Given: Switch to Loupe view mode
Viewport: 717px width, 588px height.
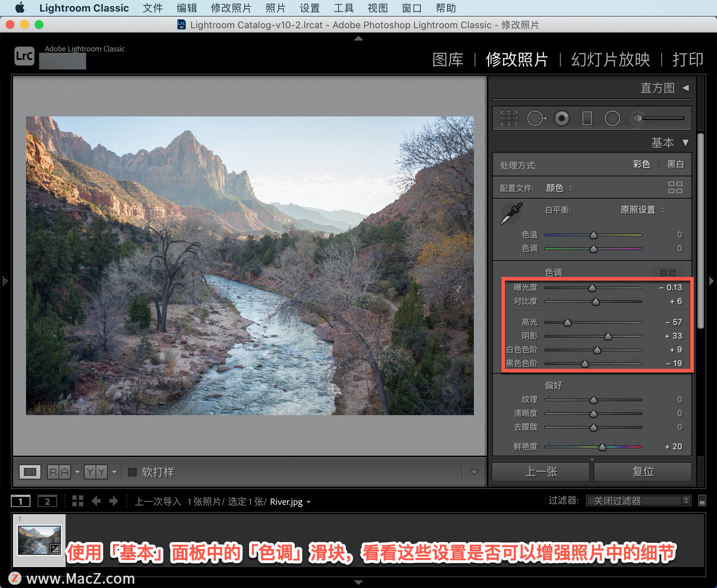Looking at the screenshot, I should (30, 472).
